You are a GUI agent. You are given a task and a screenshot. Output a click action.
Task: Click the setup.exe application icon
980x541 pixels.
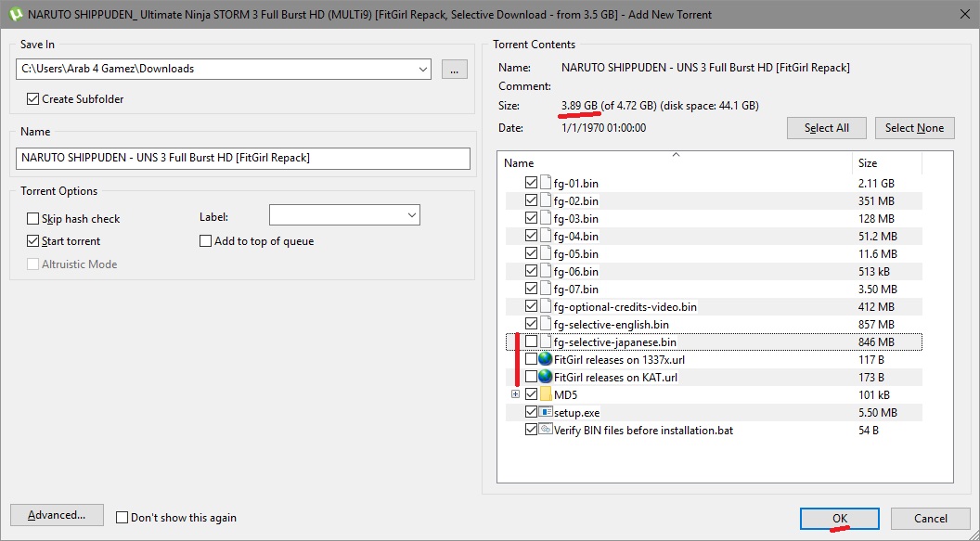[x=545, y=412]
